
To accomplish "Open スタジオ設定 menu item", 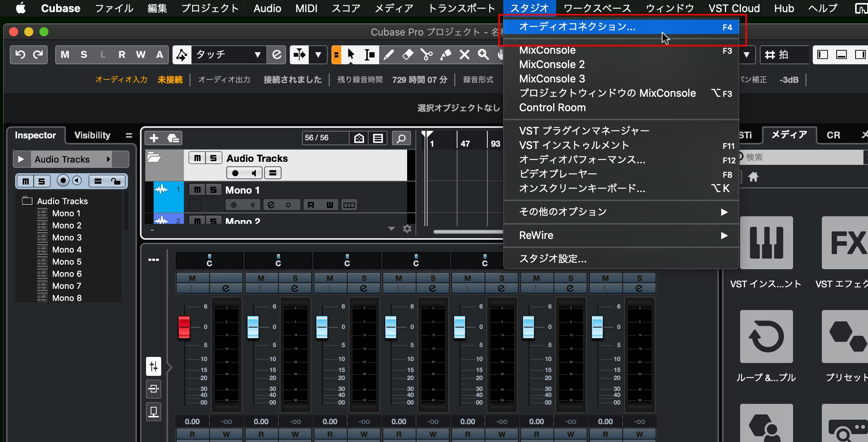I will pos(553,259).
